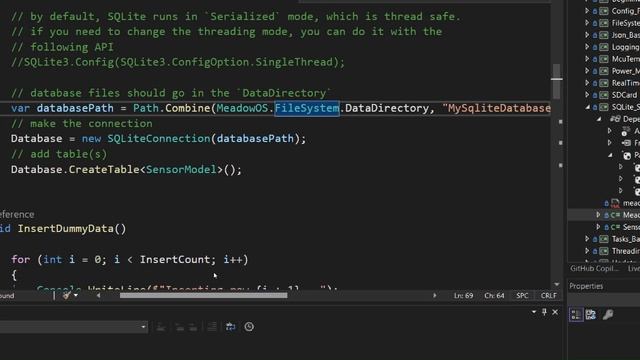Click the horizontal scrollbar left arrow
640x360 pixels.
[x=98, y=296]
